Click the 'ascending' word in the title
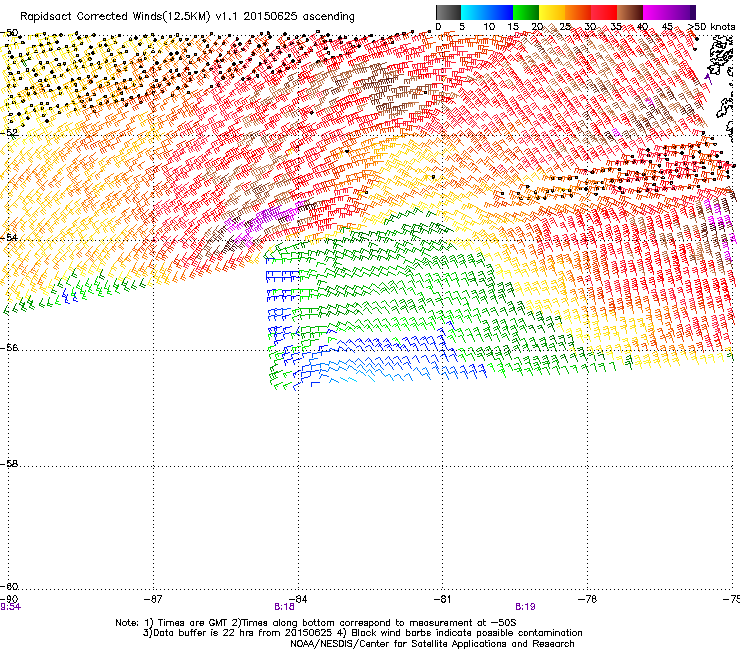Screen dimensions: 740x650 328,17
